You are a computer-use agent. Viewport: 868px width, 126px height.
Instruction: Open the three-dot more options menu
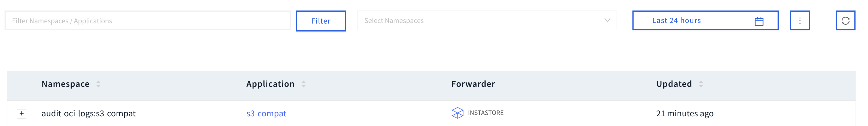[799, 21]
